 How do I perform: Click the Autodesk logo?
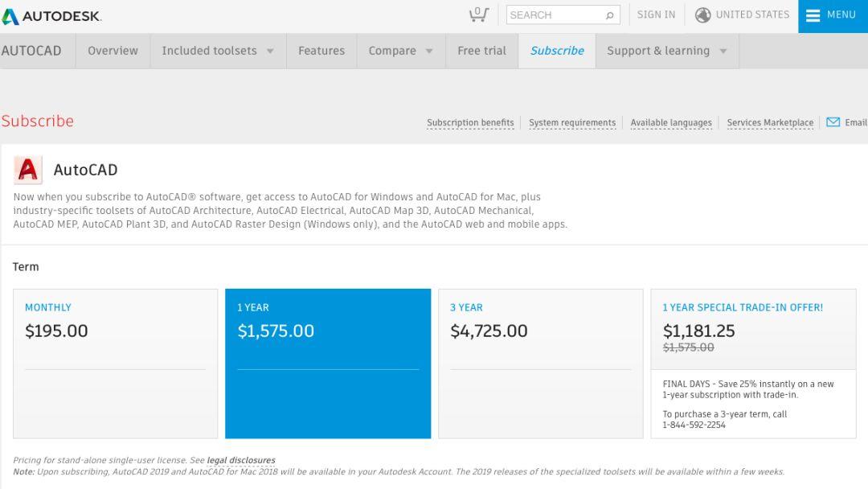tap(51, 16)
